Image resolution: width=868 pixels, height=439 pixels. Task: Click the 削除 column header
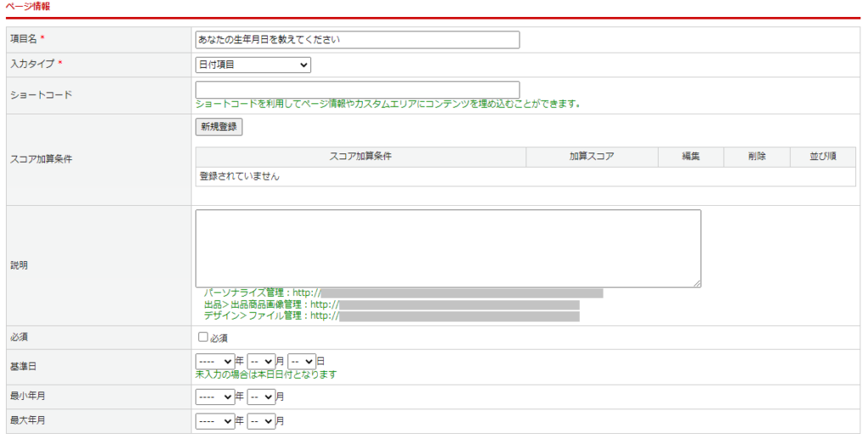tap(757, 157)
